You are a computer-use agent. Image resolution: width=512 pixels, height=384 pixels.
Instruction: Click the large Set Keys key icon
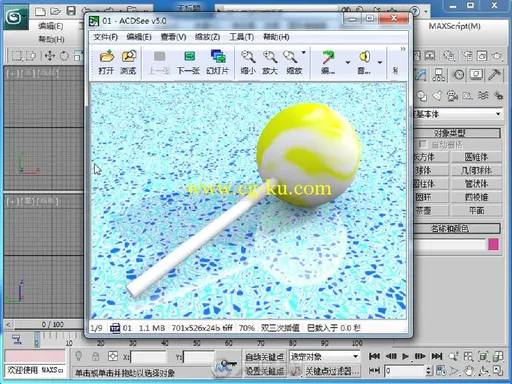point(228,364)
